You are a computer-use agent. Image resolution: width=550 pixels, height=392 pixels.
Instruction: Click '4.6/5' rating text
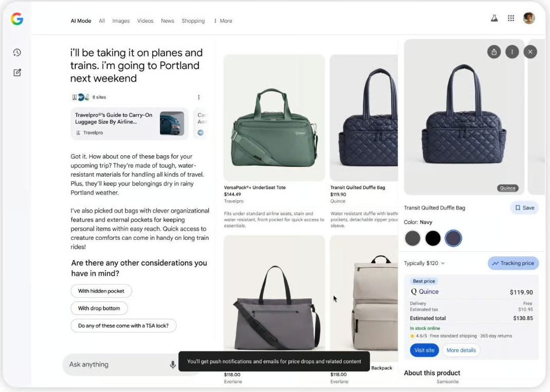click(x=421, y=336)
